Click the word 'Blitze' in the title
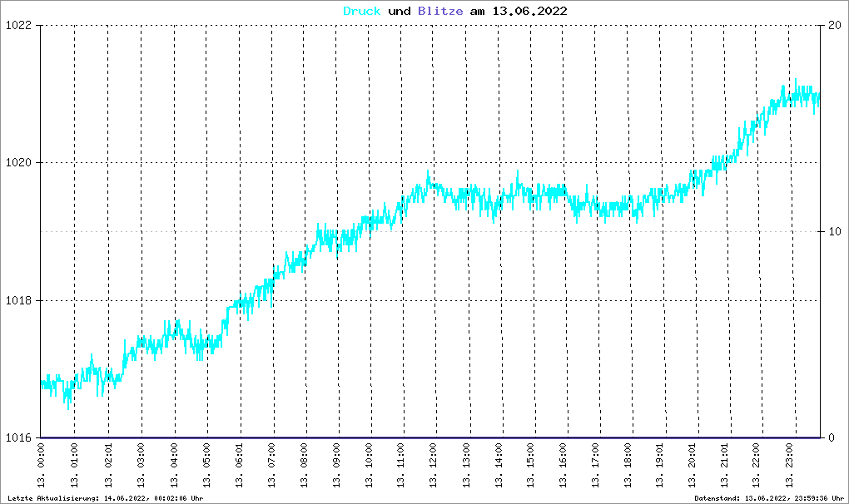Image resolution: width=849 pixels, height=504 pixels. point(440,11)
